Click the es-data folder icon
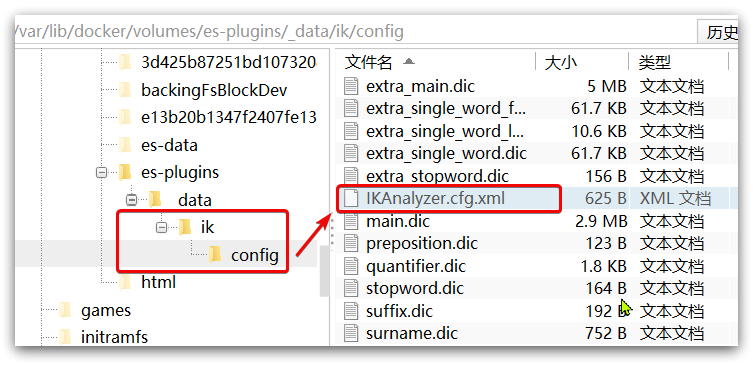 (125, 145)
